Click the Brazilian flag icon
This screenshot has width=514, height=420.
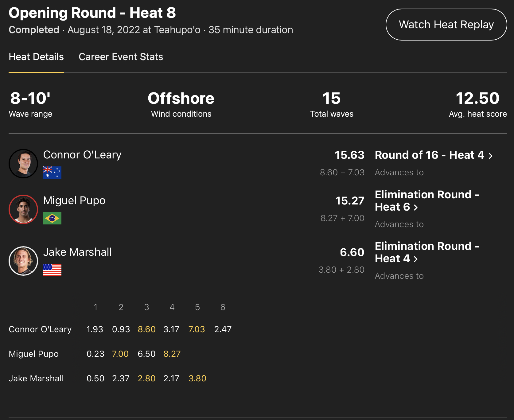[52, 218]
